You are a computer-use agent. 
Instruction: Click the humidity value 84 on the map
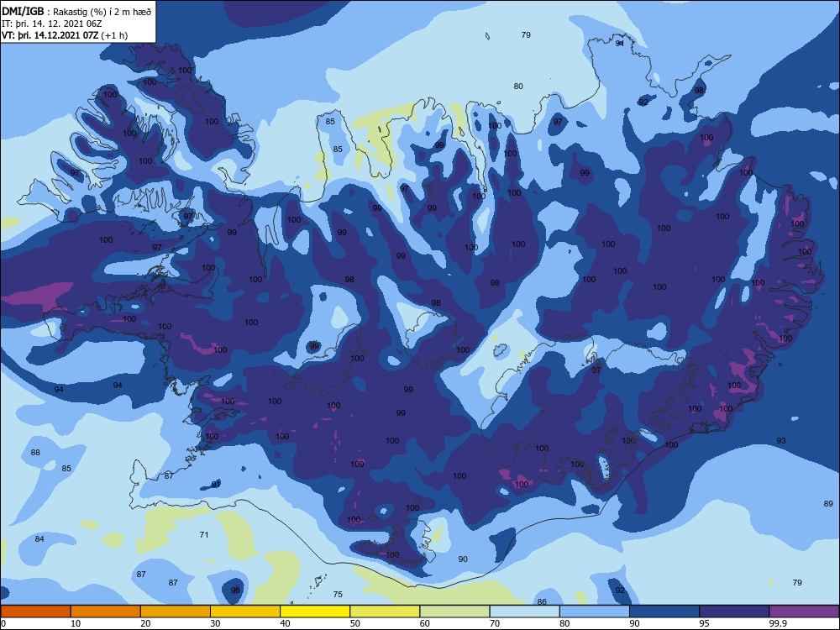point(39,539)
